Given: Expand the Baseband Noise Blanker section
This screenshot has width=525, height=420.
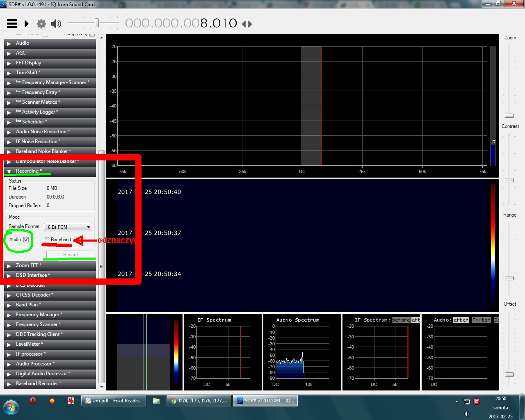Looking at the screenshot, I should [50, 151].
